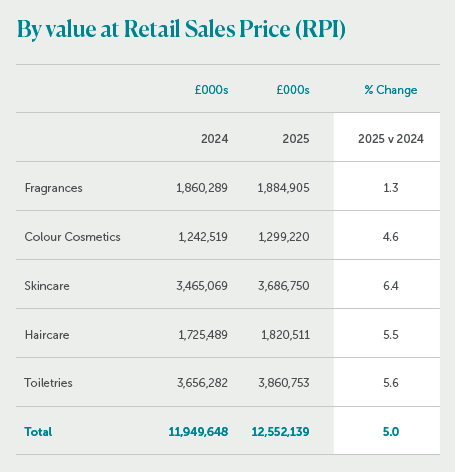Select the Haircare row label
Image resolution: width=455 pixels, height=472 pixels.
47,335
